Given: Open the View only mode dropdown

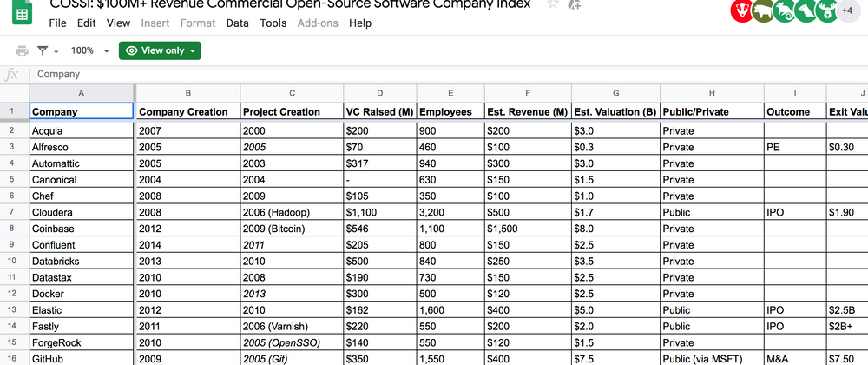Looking at the screenshot, I should (x=160, y=50).
